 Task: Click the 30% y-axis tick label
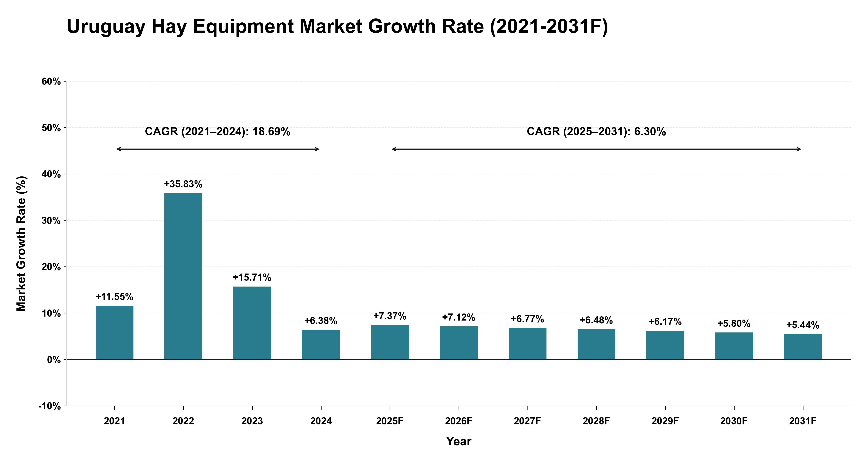(x=51, y=221)
